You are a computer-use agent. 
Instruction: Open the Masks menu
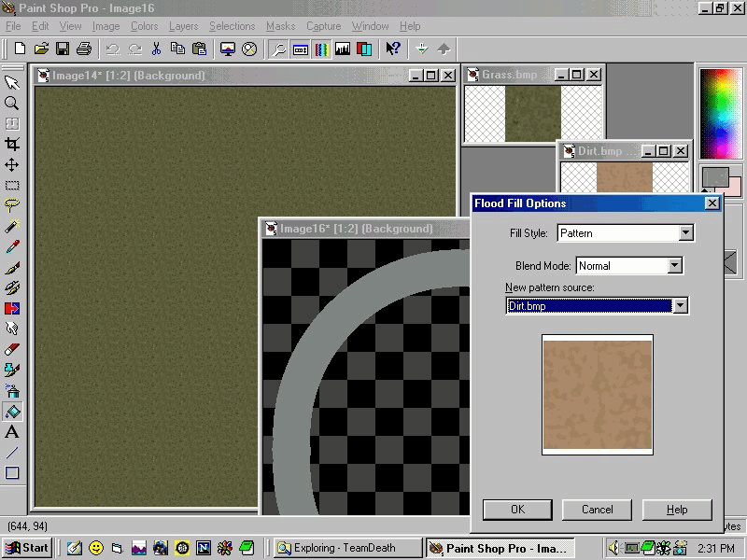pos(281,26)
